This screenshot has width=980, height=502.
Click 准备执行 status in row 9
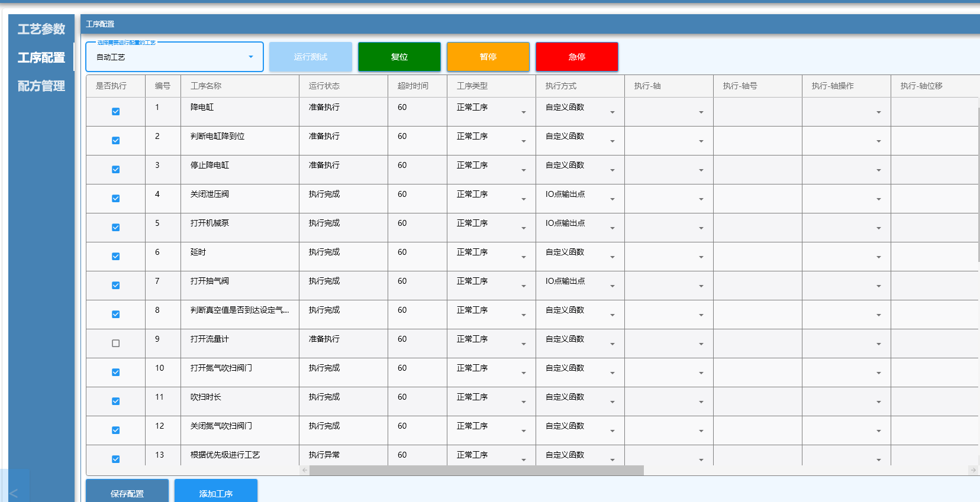point(324,339)
